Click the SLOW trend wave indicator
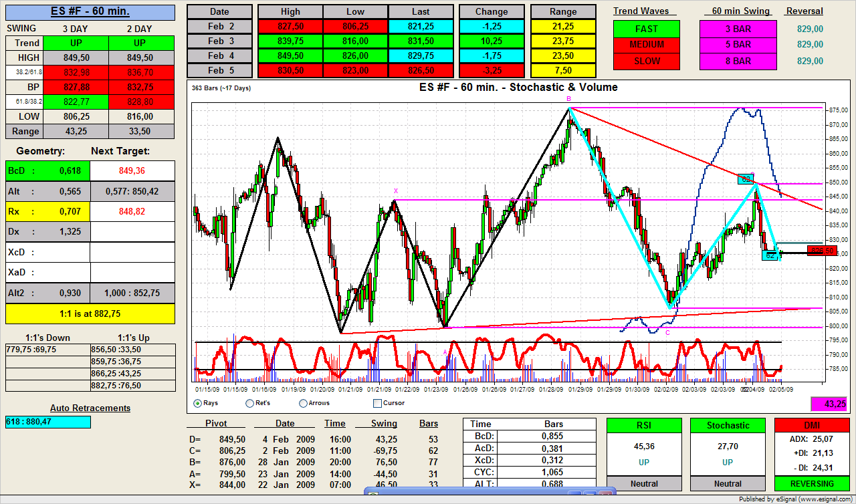This screenshot has height=504, width=856. point(647,61)
